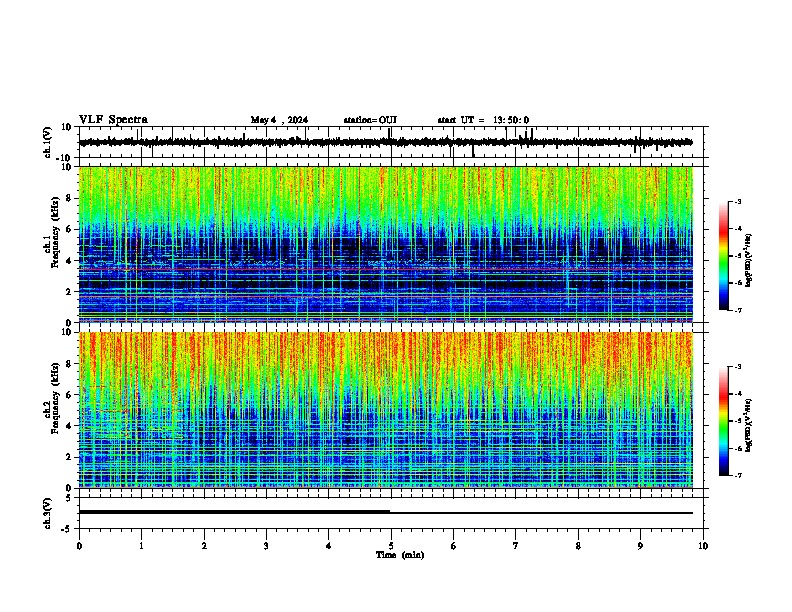This screenshot has width=792, height=612.
Task: Click the "9" tick on the time axis
Action: [640, 546]
